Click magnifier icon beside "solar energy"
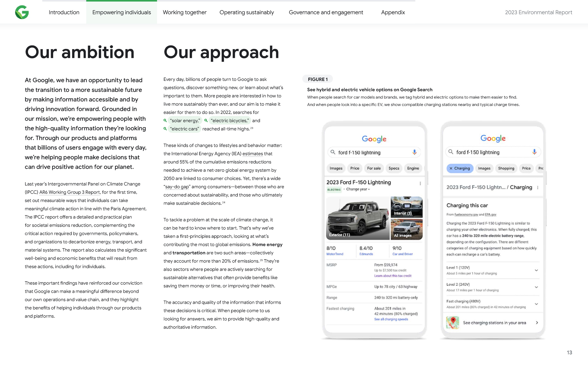This screenshot has height=367, width=588. point(165,120)
